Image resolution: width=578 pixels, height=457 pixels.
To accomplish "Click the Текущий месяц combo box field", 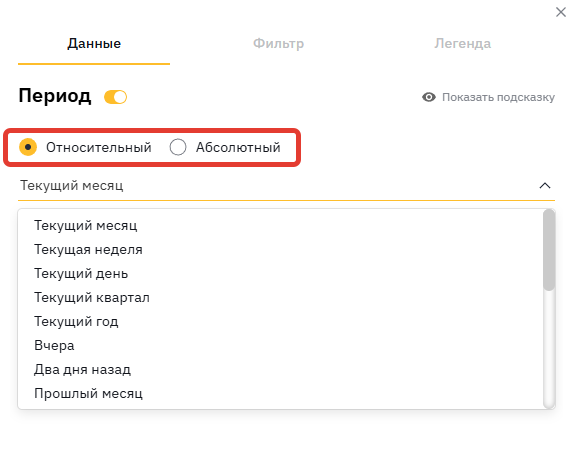I will click(286, 185).
